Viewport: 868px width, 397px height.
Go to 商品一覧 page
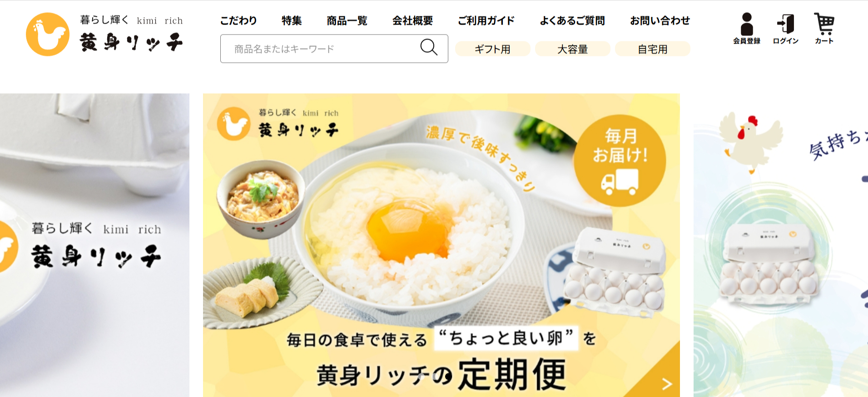(x=347, y=20)
